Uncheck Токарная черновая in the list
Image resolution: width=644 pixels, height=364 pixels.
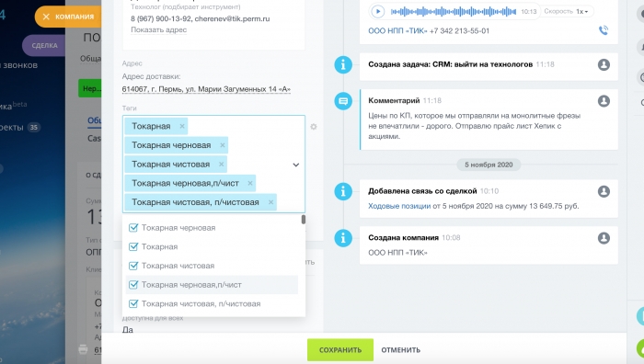(x=133, y=228)
